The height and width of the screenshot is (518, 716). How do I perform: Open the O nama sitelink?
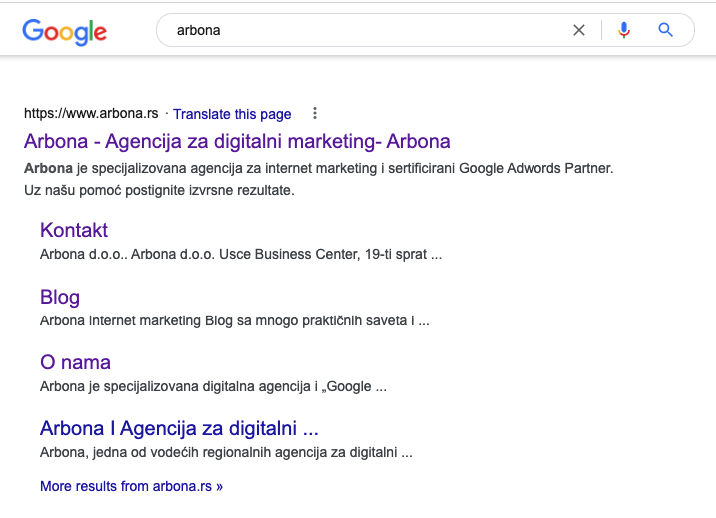75,363
